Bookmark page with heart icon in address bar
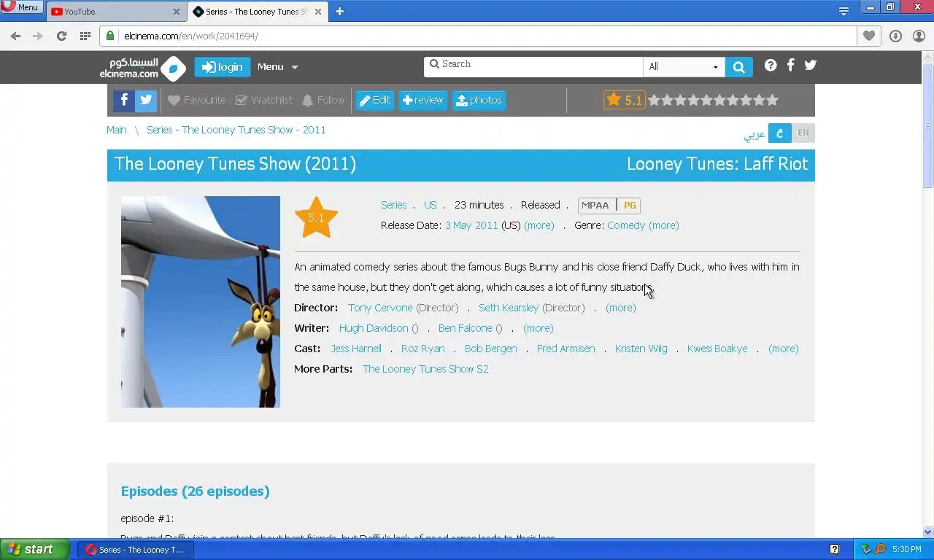 (868, 36)
